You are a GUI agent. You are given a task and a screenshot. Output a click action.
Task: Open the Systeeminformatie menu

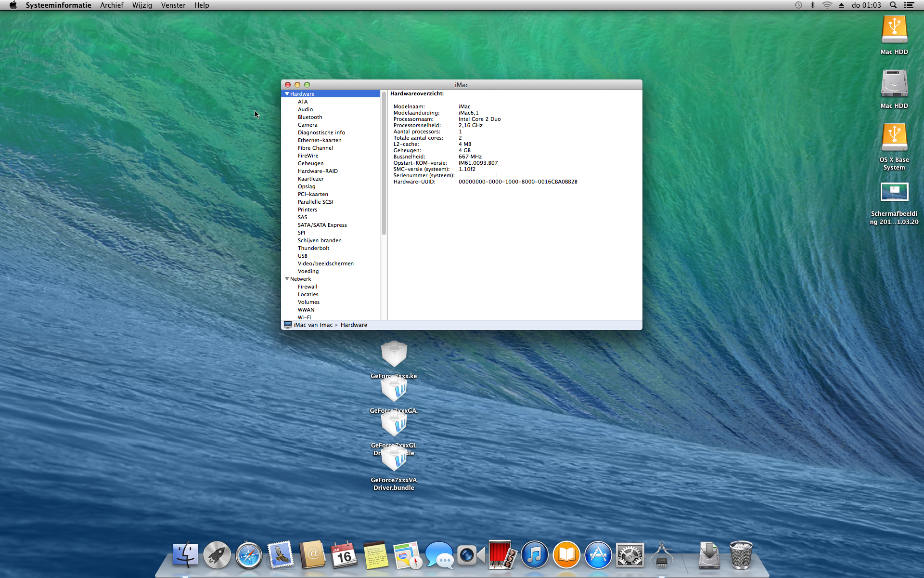(58, 5)
